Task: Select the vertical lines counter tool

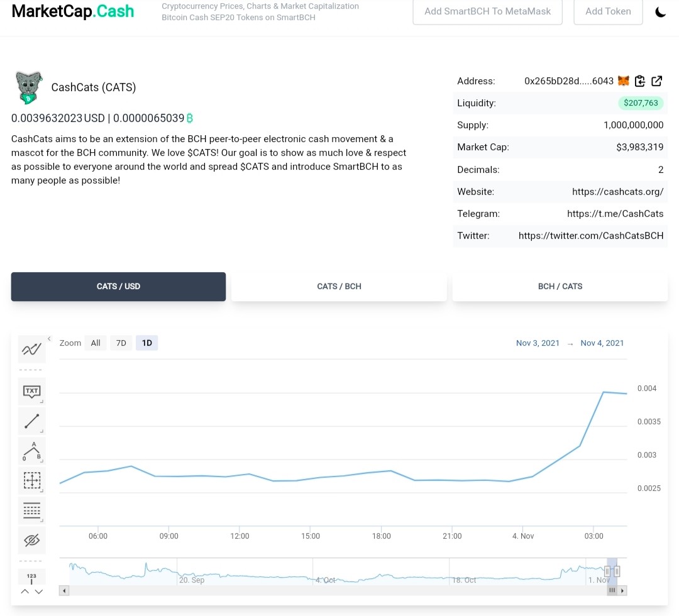Action: pos(31,510)
